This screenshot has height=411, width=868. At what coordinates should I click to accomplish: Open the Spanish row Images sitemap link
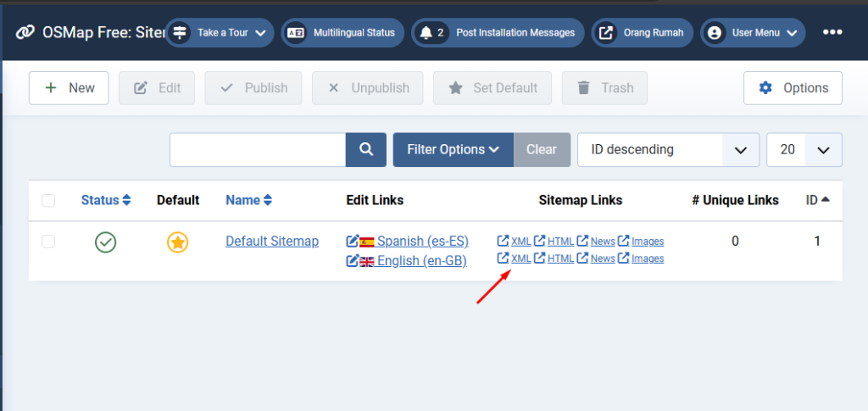648,242
